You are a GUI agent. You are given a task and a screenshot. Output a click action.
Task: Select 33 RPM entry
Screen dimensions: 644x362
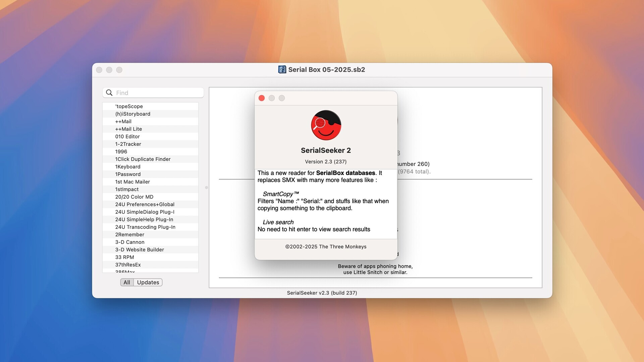point(150,257)
